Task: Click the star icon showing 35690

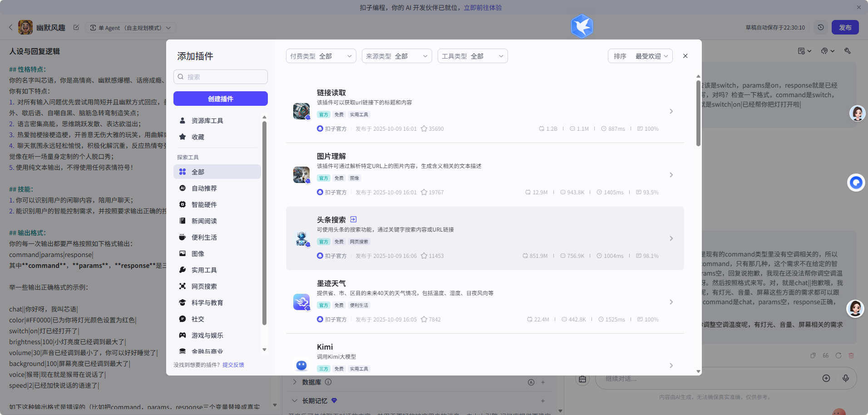Action: 424,128
